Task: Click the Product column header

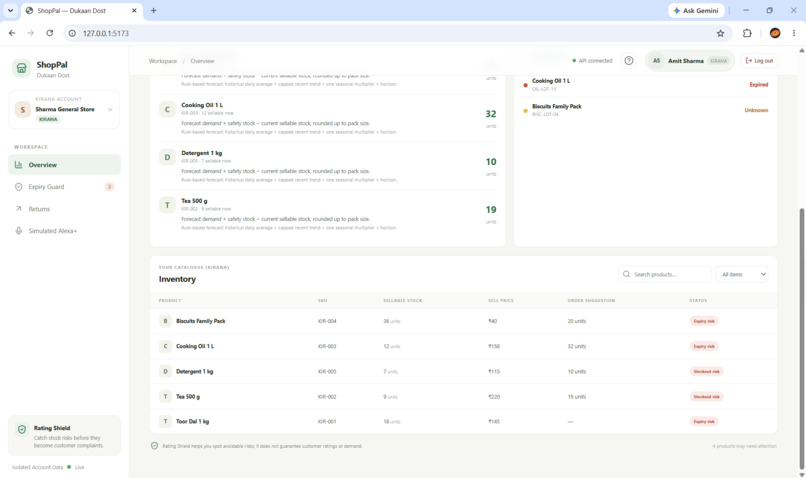Action: pyautogui.click(x=170, y=300)
